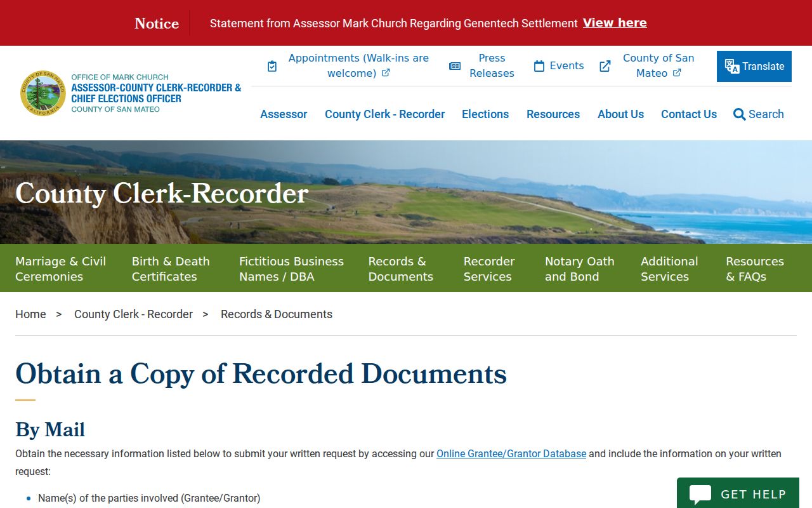Click the San Mateo County seal logo

pyautogui.click(x=43, y=93)
